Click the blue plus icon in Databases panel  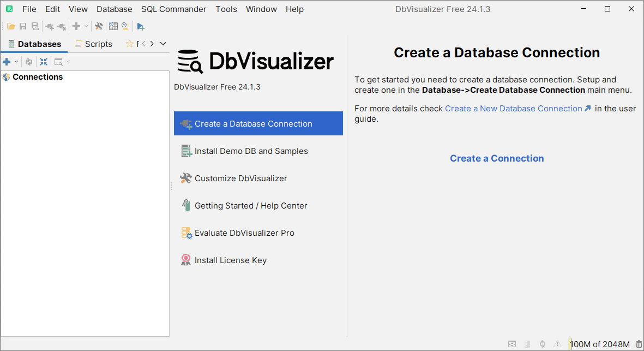click(x=7, y=62)
